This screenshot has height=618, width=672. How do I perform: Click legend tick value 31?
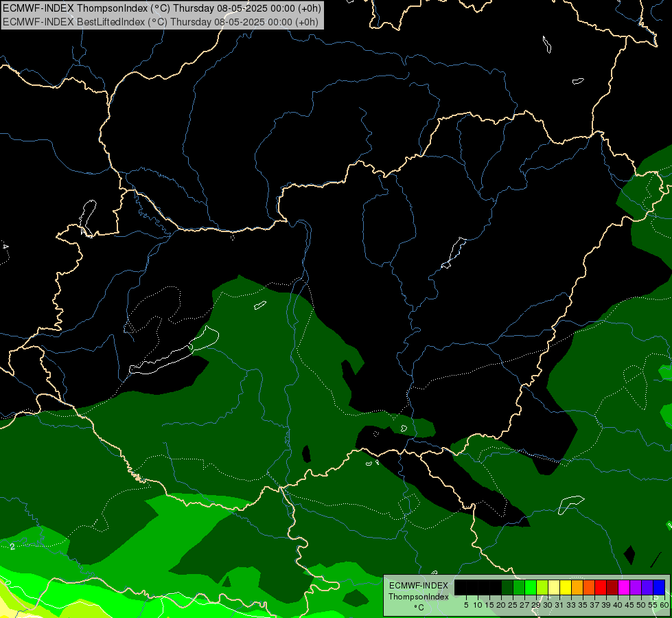click(559, 605)
